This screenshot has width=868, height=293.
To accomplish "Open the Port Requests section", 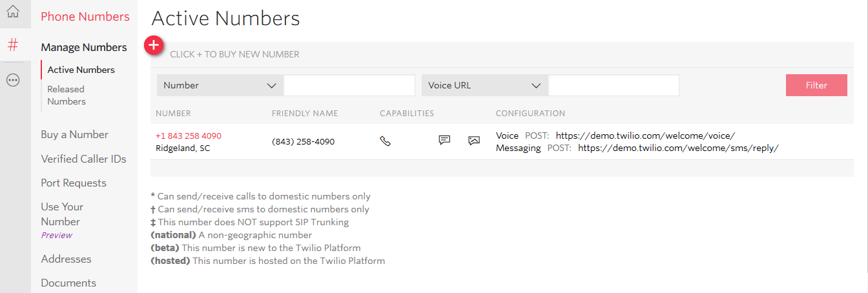I will tap(74, 183).
